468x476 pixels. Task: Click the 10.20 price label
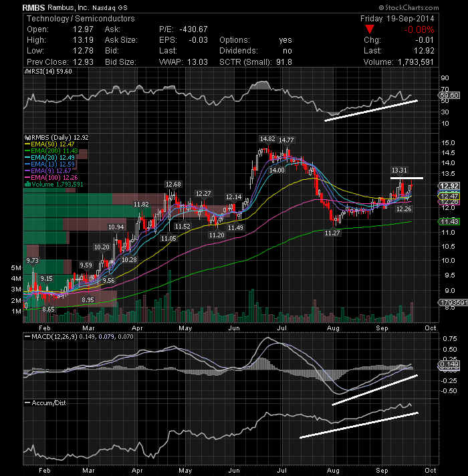(x=102, y=247)
